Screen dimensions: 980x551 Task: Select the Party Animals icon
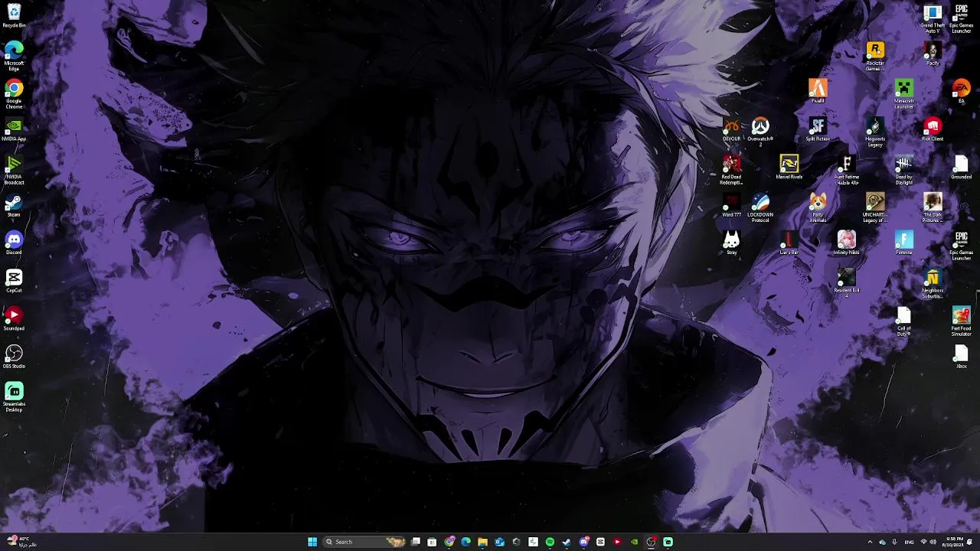click(x=818, y=208)
